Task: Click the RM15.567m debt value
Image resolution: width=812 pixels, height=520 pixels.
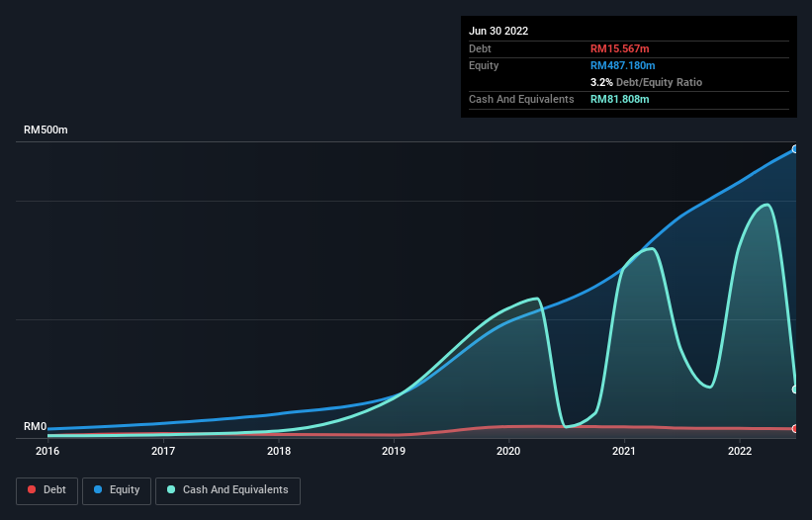Action: tap(619, 48)
